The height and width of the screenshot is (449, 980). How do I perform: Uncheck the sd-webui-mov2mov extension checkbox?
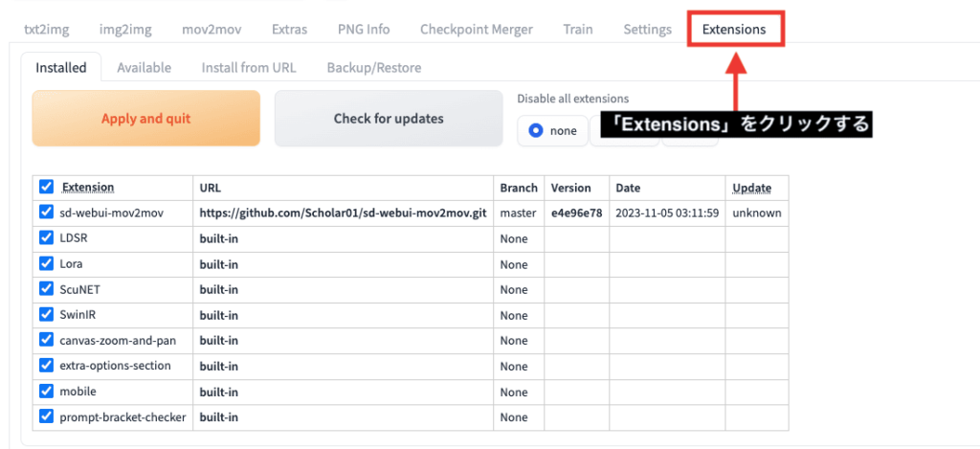click(46, 213)
